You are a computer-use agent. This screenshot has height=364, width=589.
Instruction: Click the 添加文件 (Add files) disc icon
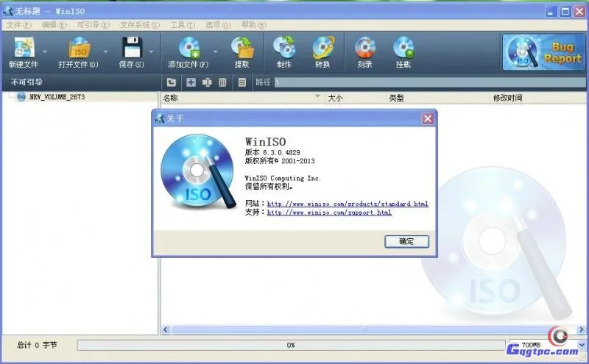[x=189, y=48]
